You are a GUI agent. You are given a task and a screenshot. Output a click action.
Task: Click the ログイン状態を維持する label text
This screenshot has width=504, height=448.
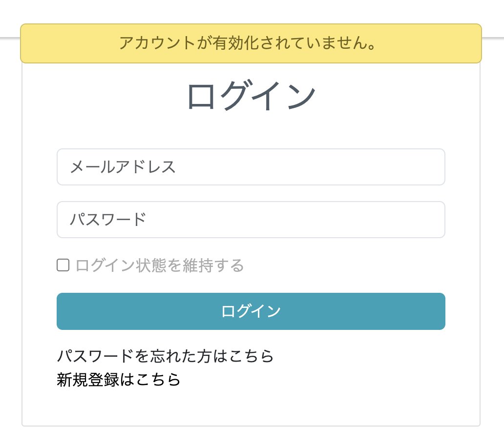[159, 265]
